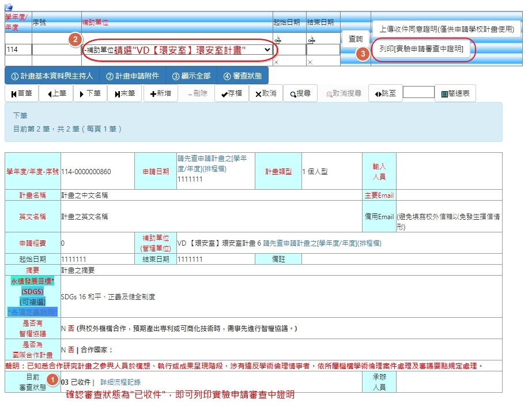Open the 詳細流程記錄 link
Screen dimensions: 532x406
click(x=120, y=382)
